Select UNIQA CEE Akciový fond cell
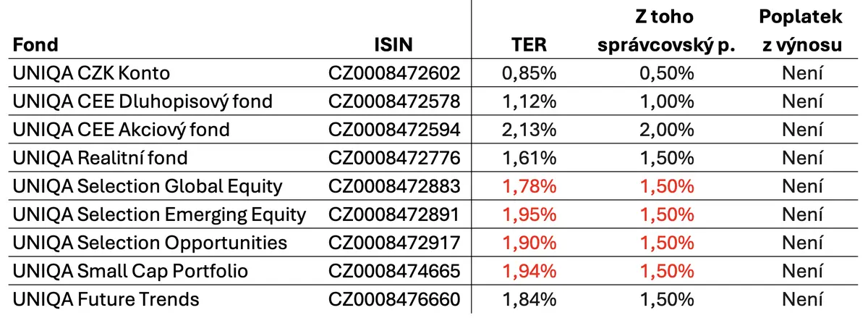Screen dimensions: 868x318 pyautogui.click(x=121, y=130)
